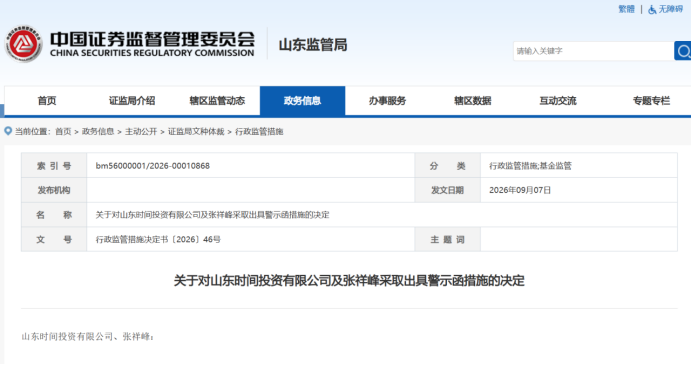Click the search magnifier icon button
Screen dimensions: 692x365
click(x=682, y=51)
